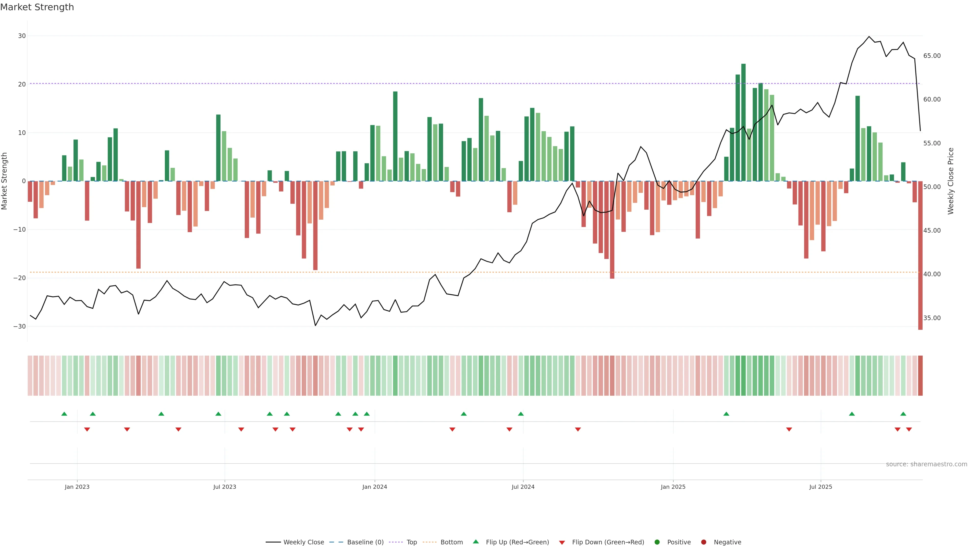Screen dimensions: 980x551
Task: Click the Weekly Close Price axis title
Action: 951,181
